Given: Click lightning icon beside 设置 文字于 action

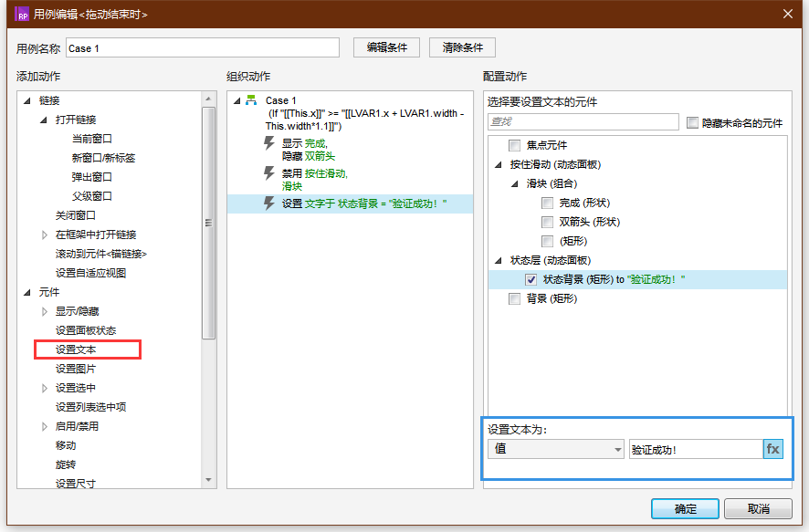Looking at the screenshot, I should point(268,203).
